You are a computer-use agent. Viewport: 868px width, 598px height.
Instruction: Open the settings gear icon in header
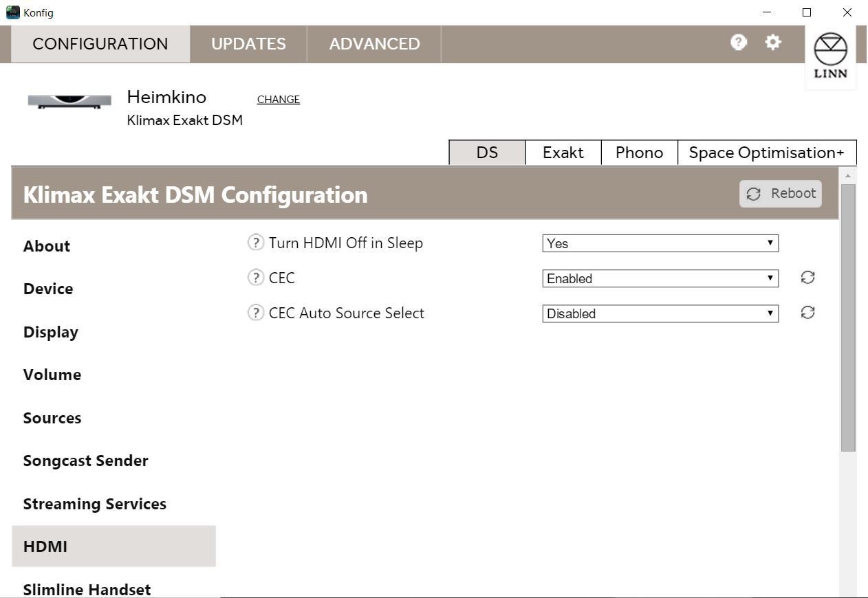click(x=773, y=42)
